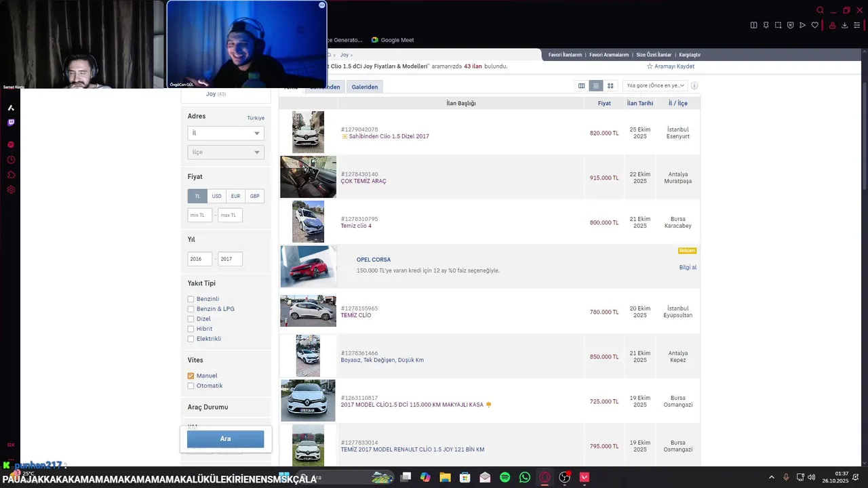
Task: Switch to gallery column view icon
Action: tap(581, 85)
